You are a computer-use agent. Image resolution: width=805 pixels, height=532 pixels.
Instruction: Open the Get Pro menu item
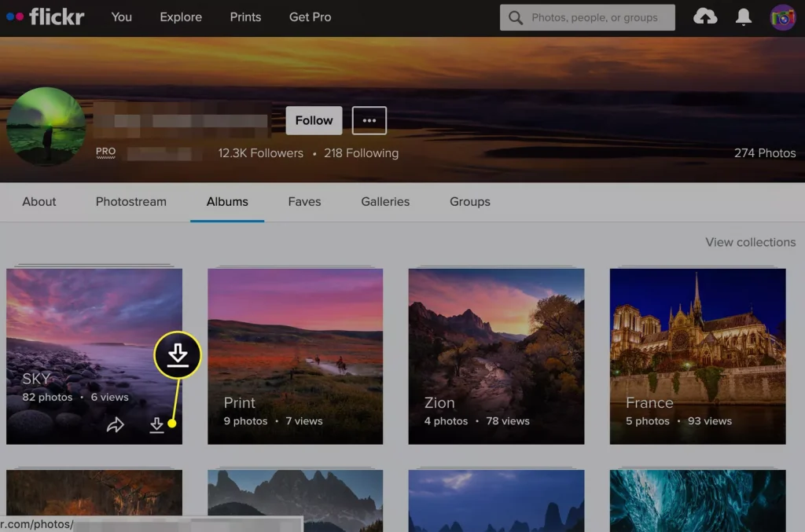point(309,17)
